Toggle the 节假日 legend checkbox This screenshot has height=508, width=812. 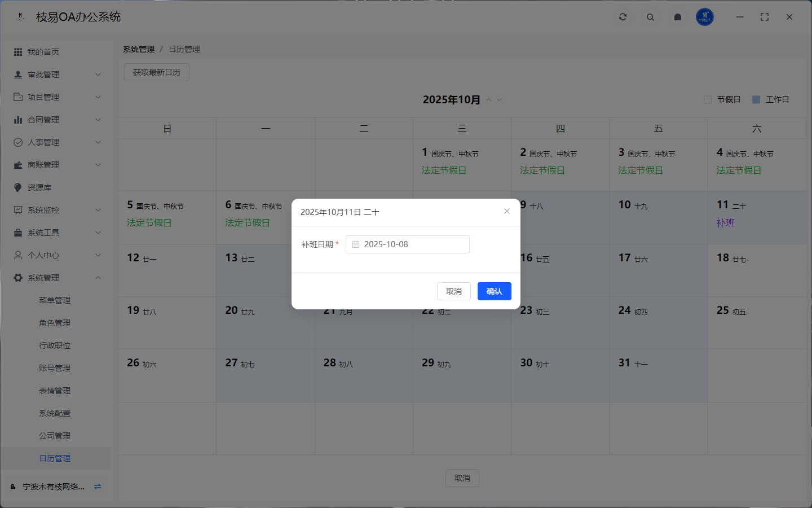pos(708,99)
